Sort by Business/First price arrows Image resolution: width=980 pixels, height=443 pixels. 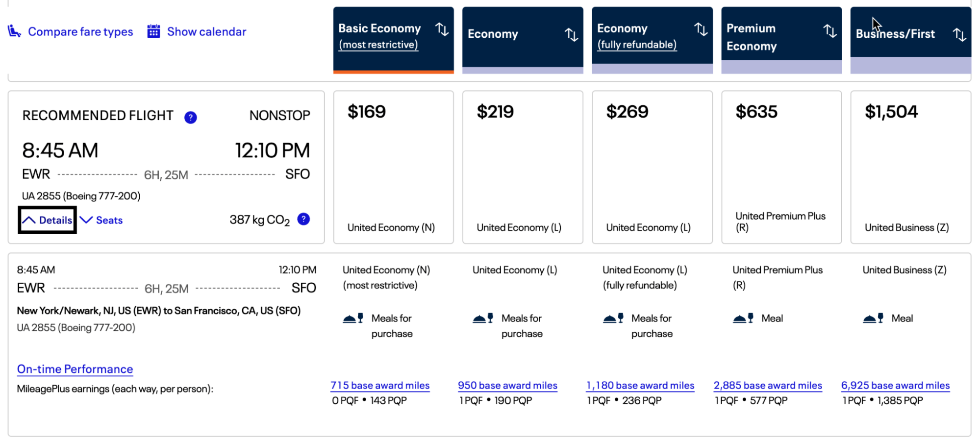coord(959,34)
